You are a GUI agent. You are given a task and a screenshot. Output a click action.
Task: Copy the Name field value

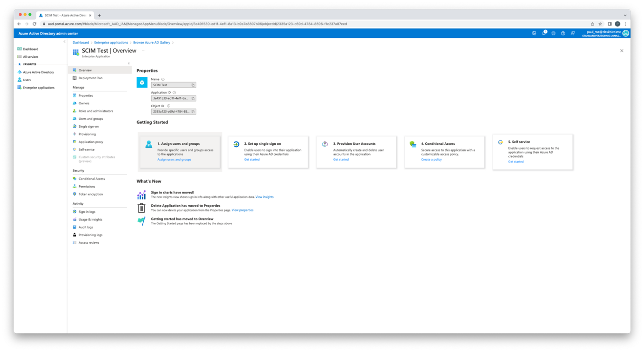point(193,85)
